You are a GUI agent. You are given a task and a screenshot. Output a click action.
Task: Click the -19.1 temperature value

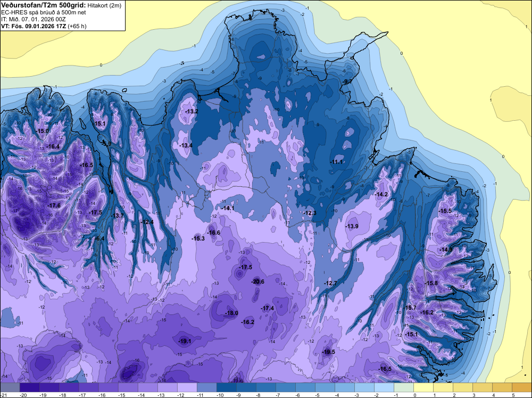pyautogui.click(x=185, y=342)
